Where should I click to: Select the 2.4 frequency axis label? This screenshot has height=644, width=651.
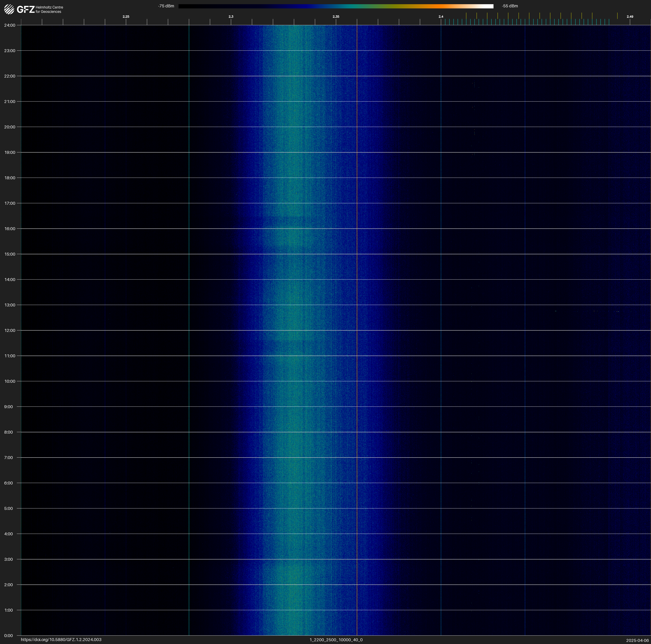[441, 17]
